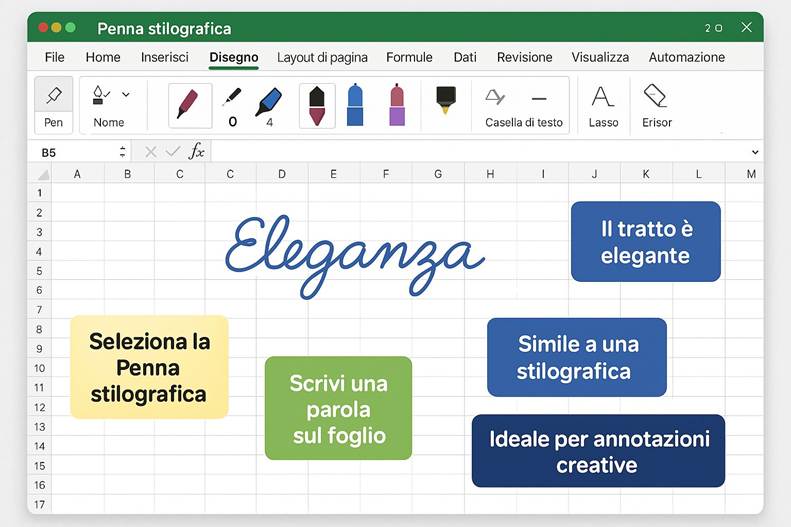Viewport: 791px width, 527px height.
Task: Switch to the Inserisci tab
Action: pyautogui.click(x=165, y=57)
